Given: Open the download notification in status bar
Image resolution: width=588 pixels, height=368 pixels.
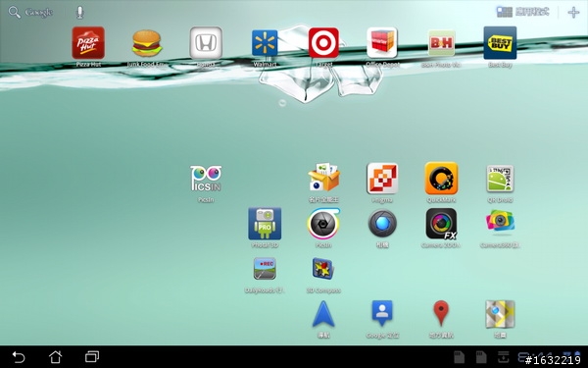Looking at the screenshot, I should click(504, 357).
